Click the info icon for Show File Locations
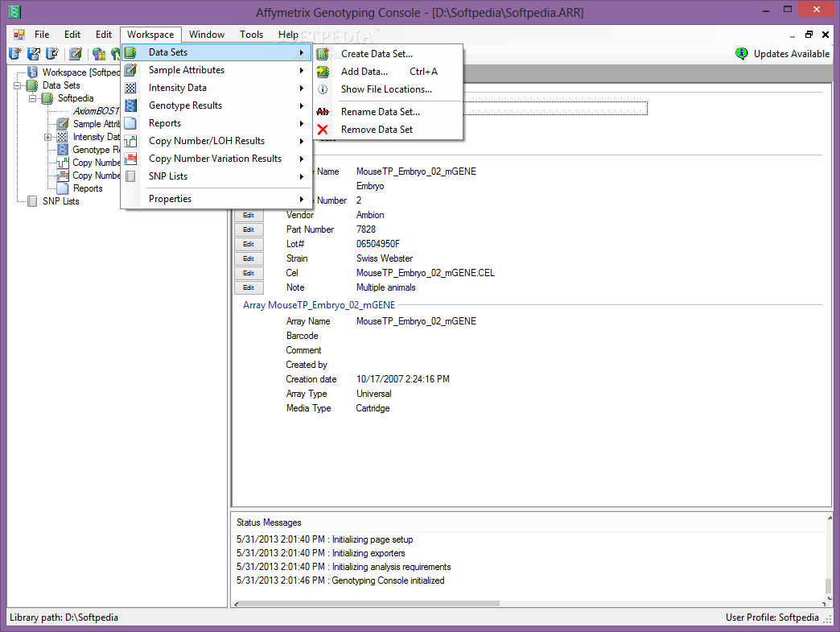Screen dimensions: 840x632 tap(323, 89)
